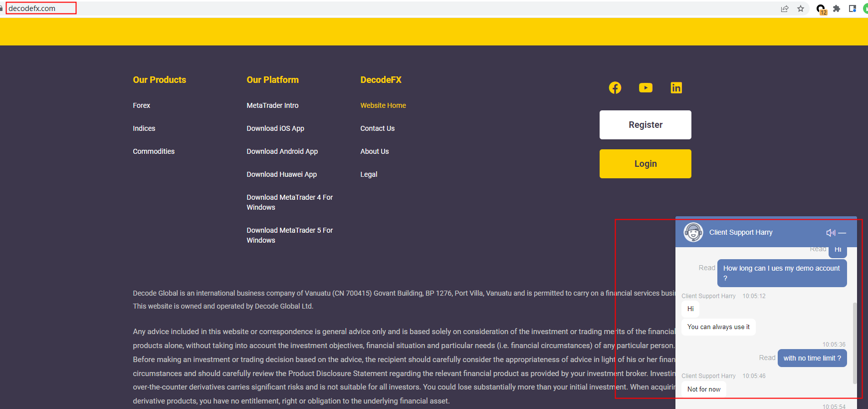The image size is (868, 409).
Task: Mute chat sound with the speaker icon
Action: click(x=830, y=233)
